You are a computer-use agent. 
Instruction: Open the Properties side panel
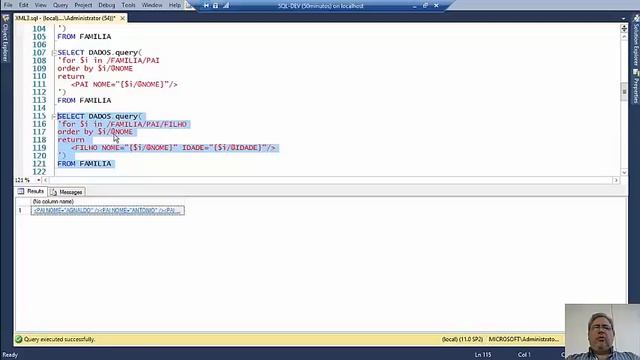click(636, 87)
